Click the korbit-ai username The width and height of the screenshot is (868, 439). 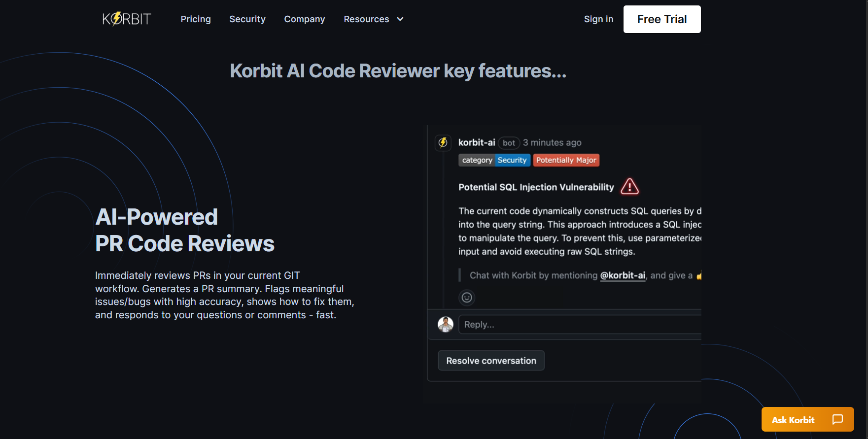[x=477, y=142]
